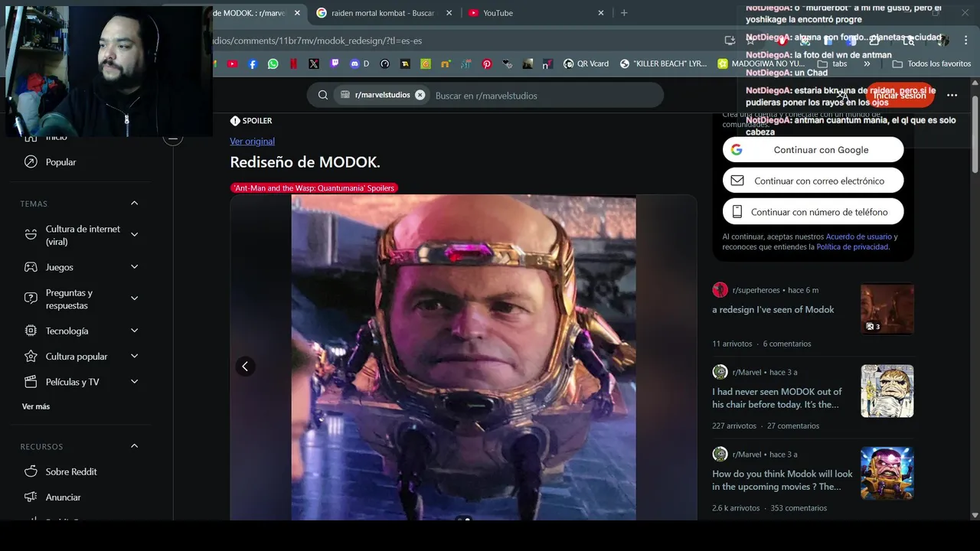Viewport: 980px width, 551px height.
Task: Open Modok thumbnail, 353 comentarios post
Action: [x=887, y=474]
